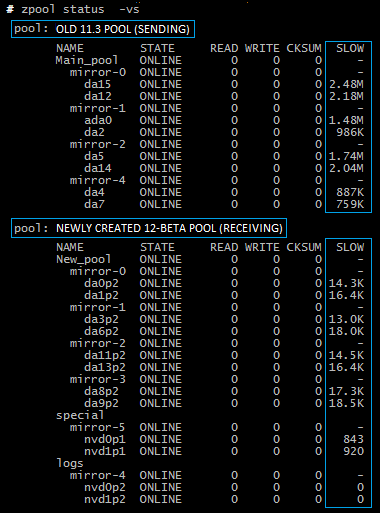
Task: Click device da9p2
Action: point(101,403)
